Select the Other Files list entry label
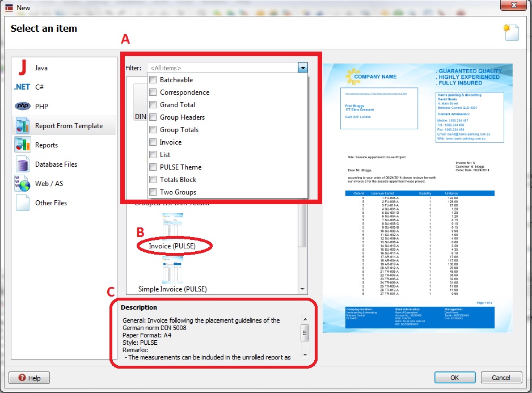The image size is (532, 393). [x=51, y=203]
